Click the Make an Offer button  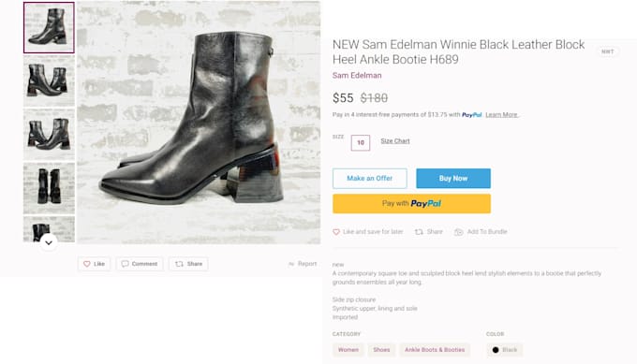tap(370, 178)
